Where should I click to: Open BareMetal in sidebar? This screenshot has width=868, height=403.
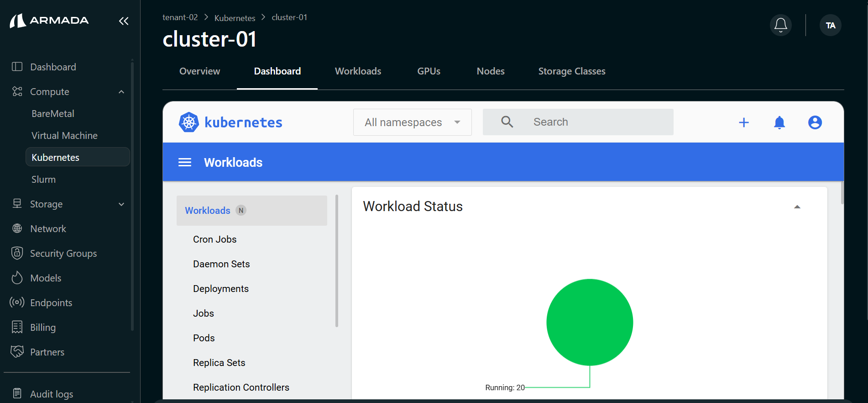53,113
